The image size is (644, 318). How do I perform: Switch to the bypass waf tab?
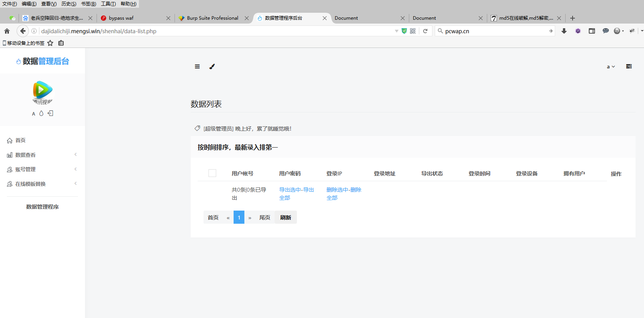pos(135,18)
